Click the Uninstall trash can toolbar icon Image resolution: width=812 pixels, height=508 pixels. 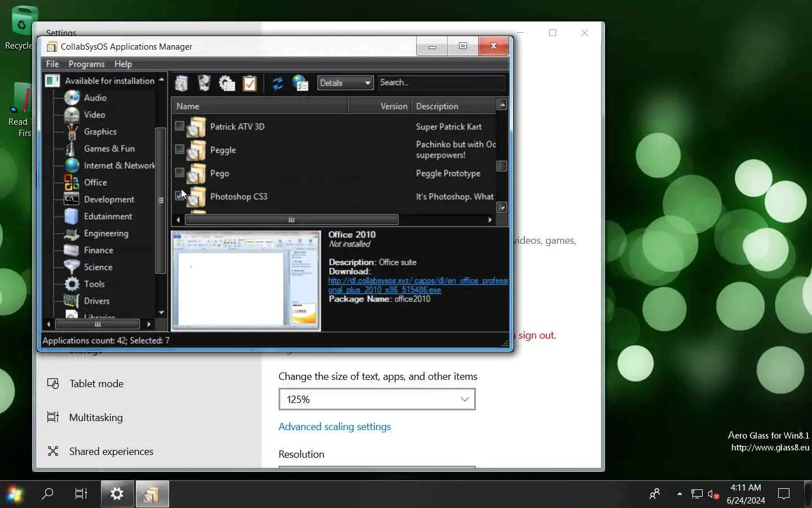coord(204,84)
